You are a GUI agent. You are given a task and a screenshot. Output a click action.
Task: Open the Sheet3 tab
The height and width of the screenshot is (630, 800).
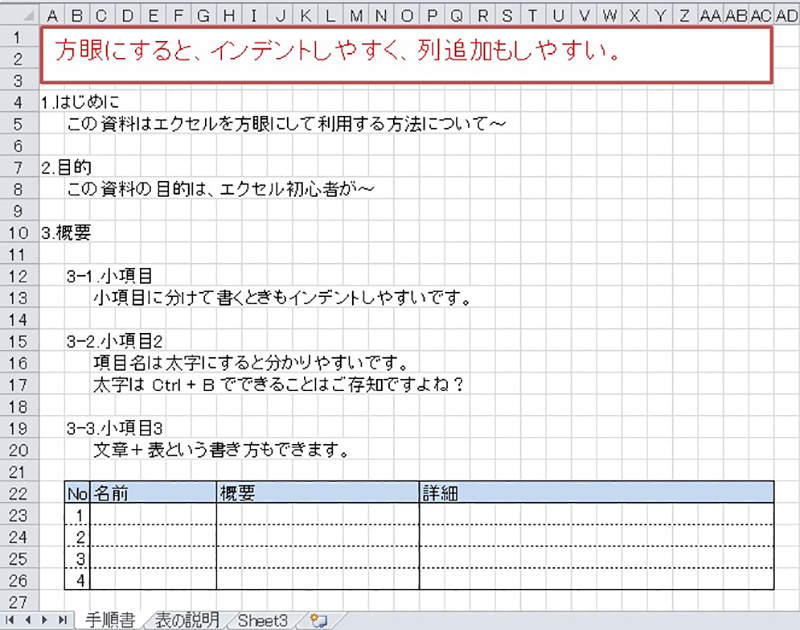point(264,620)
